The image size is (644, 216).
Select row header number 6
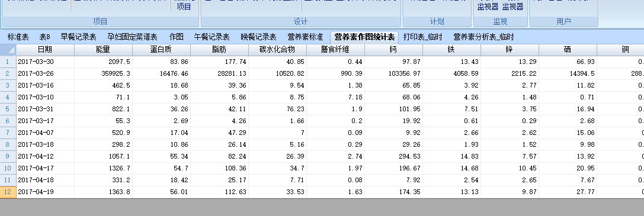(x=8, y=121)
